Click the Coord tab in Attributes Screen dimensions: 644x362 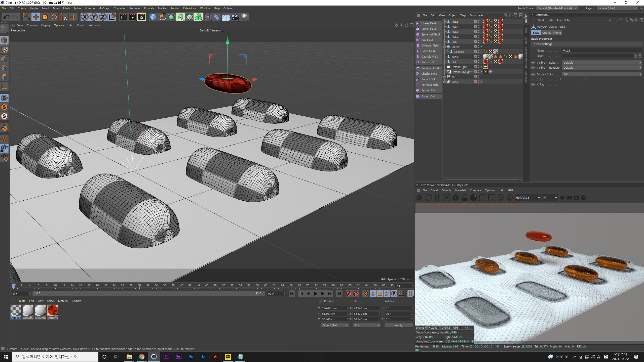pyautogui.click(x=546, y=33)
